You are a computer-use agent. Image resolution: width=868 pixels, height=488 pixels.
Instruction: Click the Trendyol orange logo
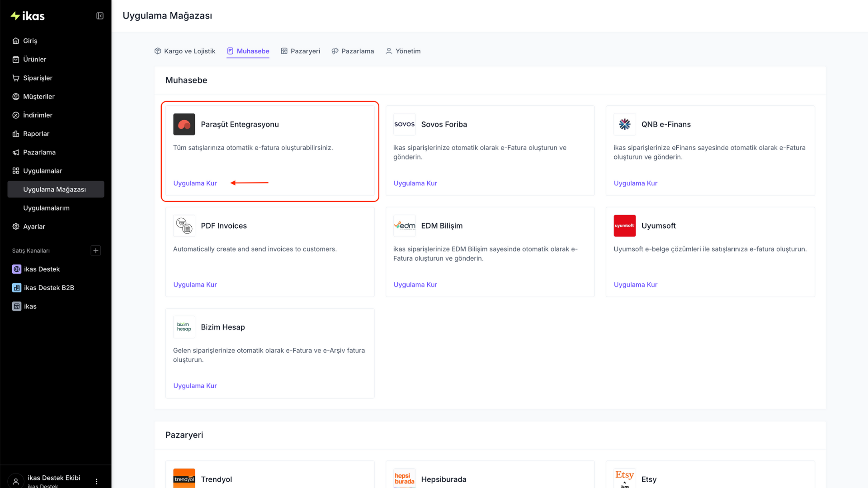(184, 479)
